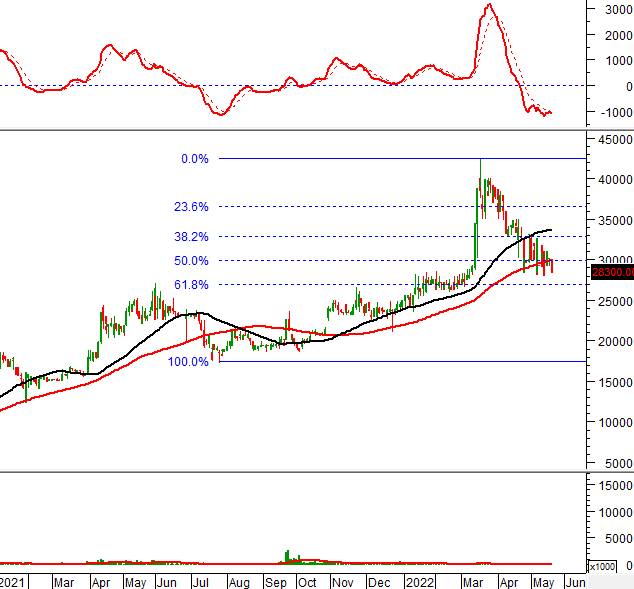The image size is (634, 589).
Task: Select the 100.0% Fibonacci level label
Action: tap(188, 362)
